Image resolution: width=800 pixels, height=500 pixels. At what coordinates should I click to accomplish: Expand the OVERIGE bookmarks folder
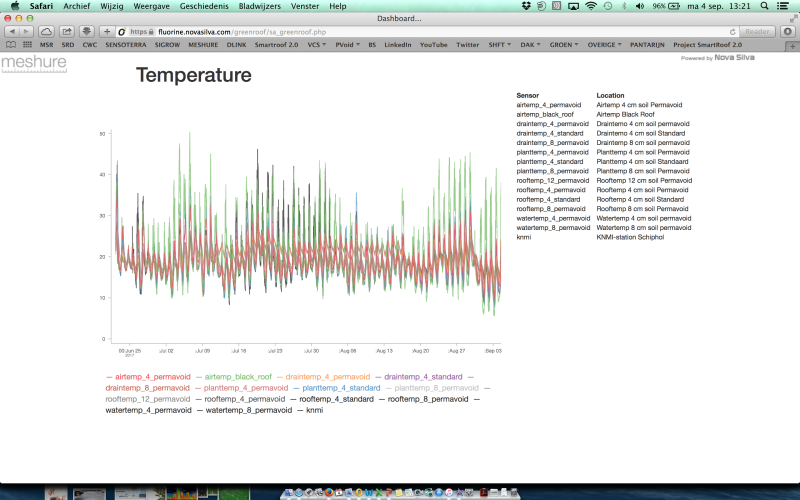click(605, 45)
